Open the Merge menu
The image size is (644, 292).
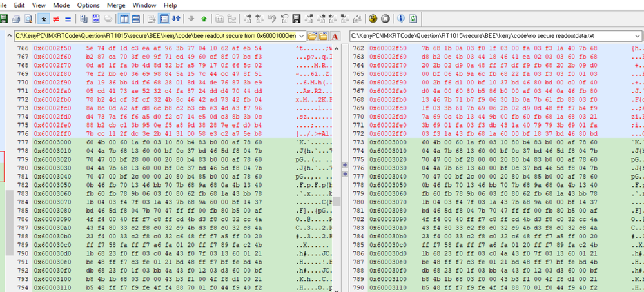pos(116,5)
